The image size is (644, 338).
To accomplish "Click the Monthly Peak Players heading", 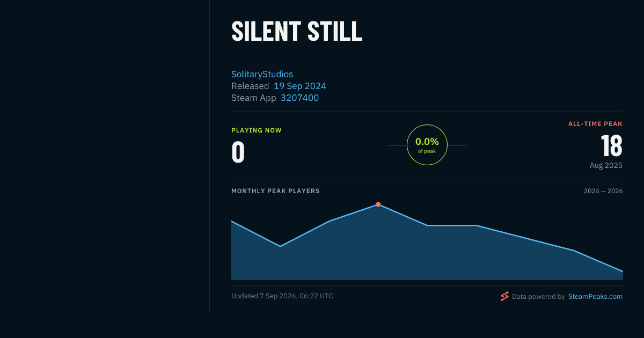I will 275,191.
